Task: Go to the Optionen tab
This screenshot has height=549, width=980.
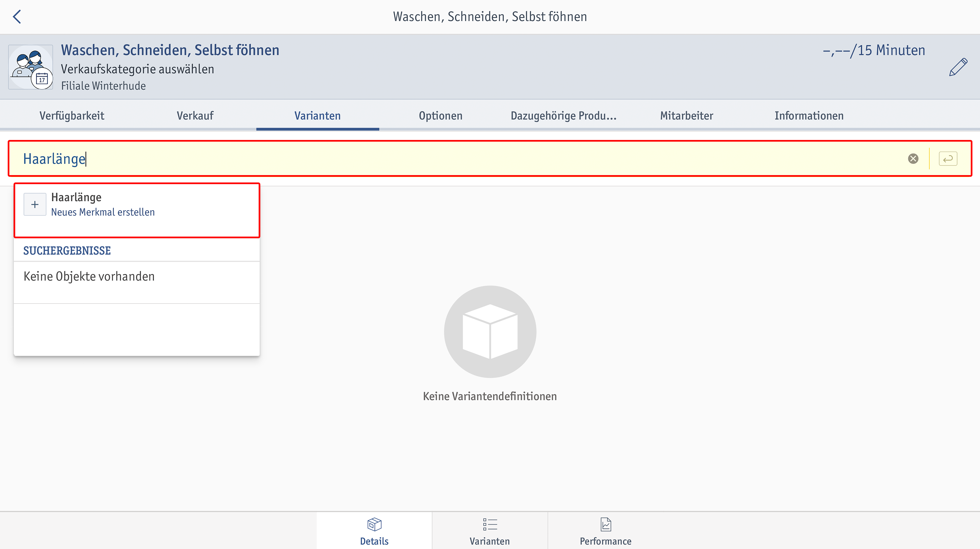Action: coord(441,116)
